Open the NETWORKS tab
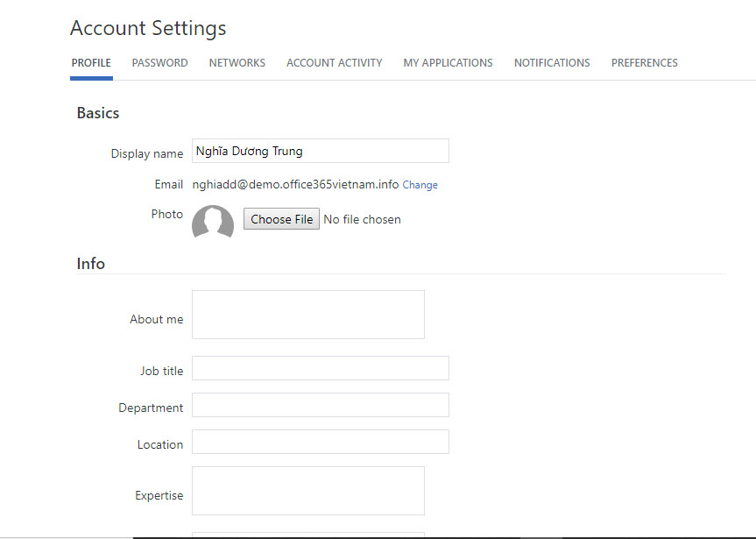 [237, 63]
